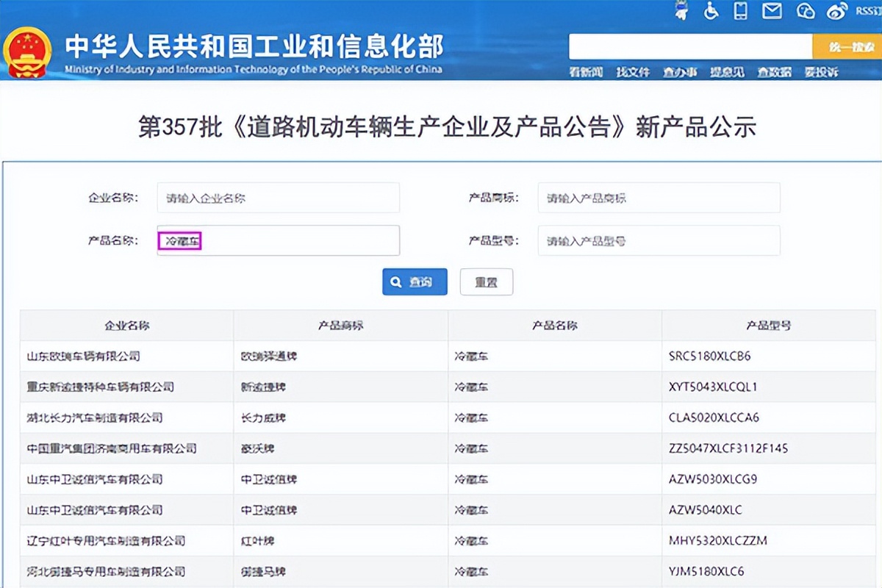Open the mobile version icon

tap(742, 12)
